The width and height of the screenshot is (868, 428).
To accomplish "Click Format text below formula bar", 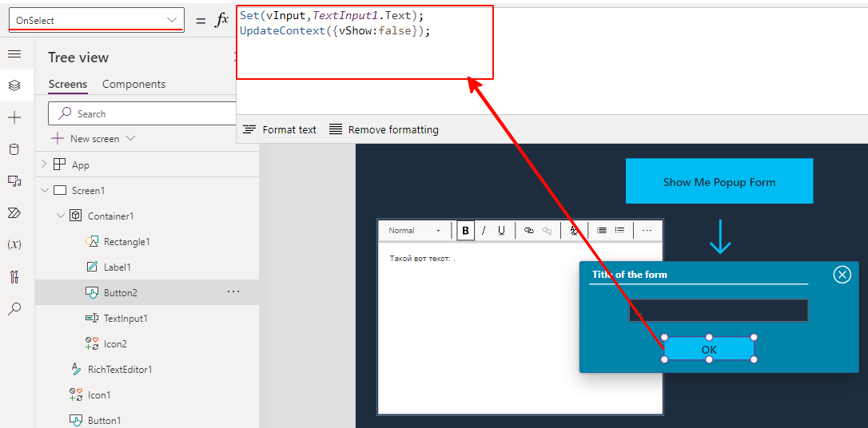I will click(280, 129).
